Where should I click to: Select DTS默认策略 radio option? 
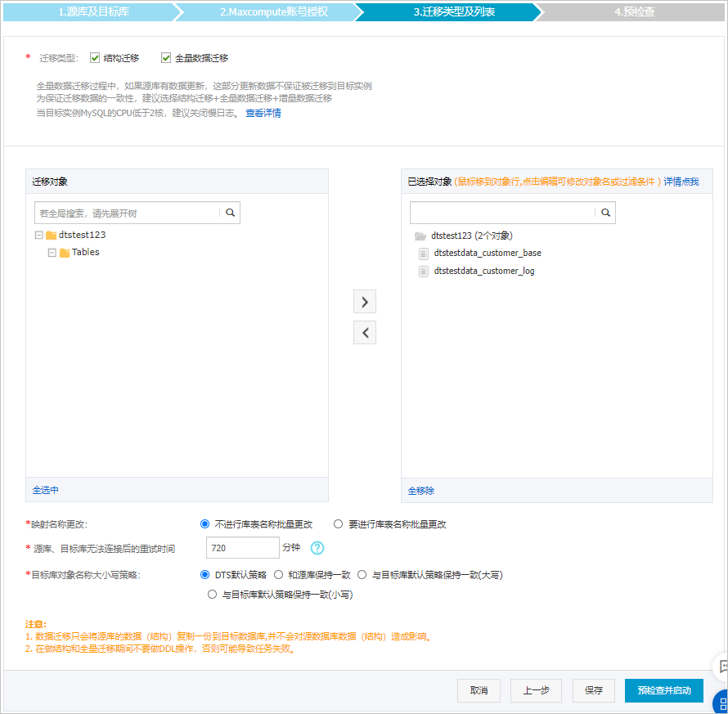tap(204, 575)
